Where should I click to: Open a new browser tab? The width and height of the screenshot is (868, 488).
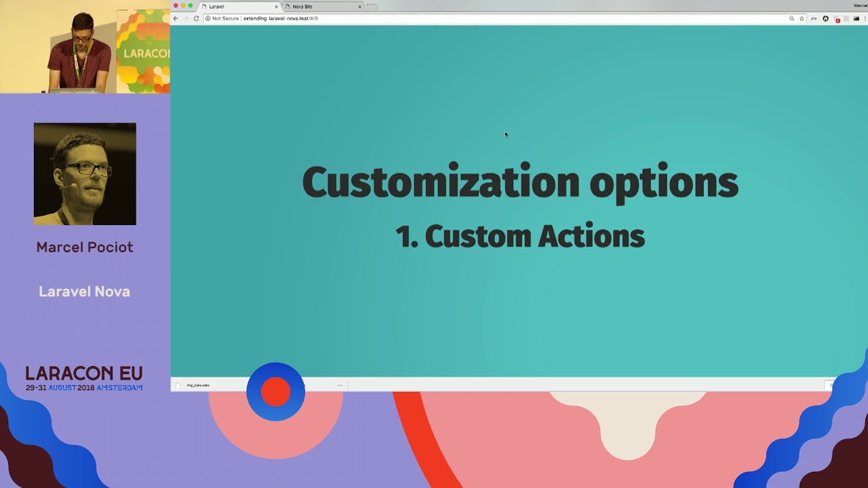click(x=372, y=7)
